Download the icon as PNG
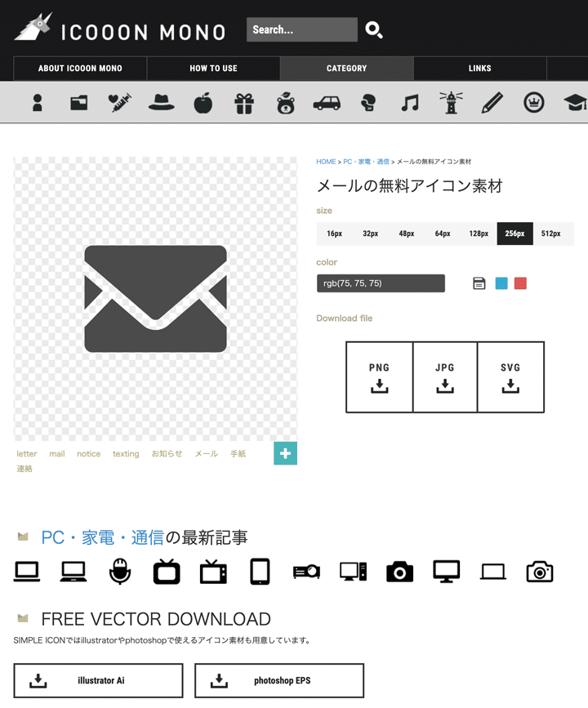 [x=379, y=376]
